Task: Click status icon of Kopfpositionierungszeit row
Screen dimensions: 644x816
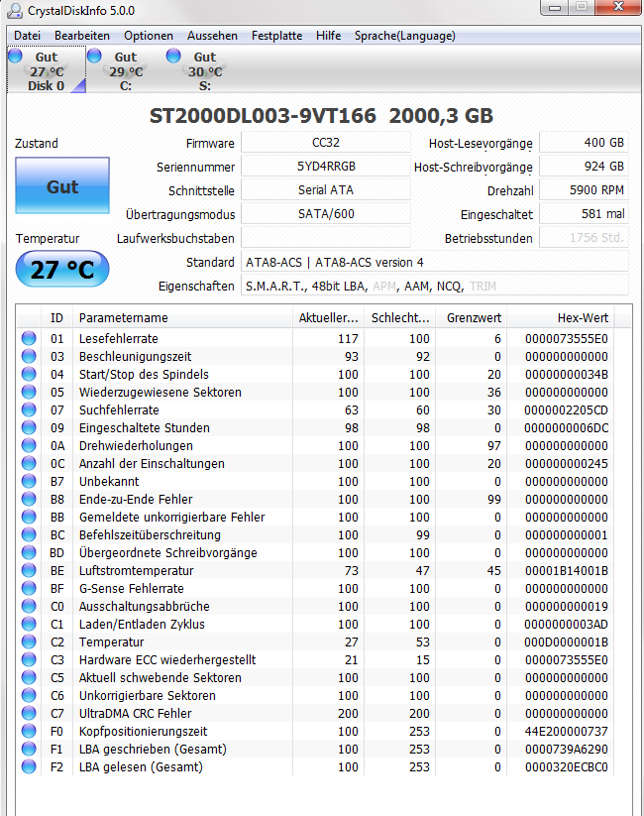Action: coord(29,731)
